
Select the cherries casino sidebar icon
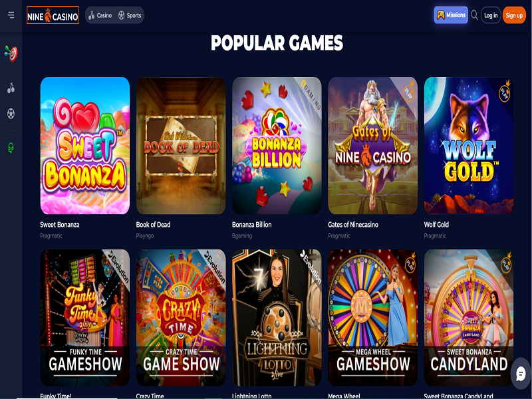[11, 88]
